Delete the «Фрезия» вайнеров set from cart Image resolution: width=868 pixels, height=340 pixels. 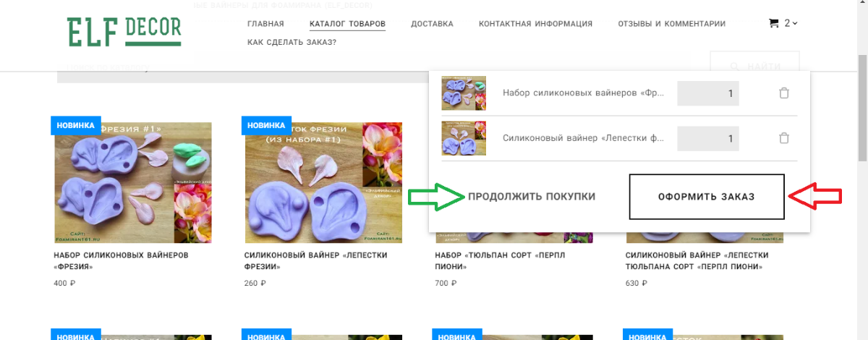[x=783, y=93]
